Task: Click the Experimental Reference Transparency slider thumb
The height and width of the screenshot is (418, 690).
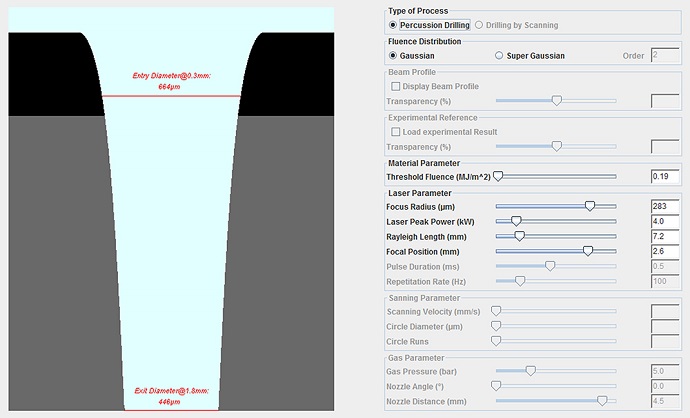Action: tap(557, 146)
